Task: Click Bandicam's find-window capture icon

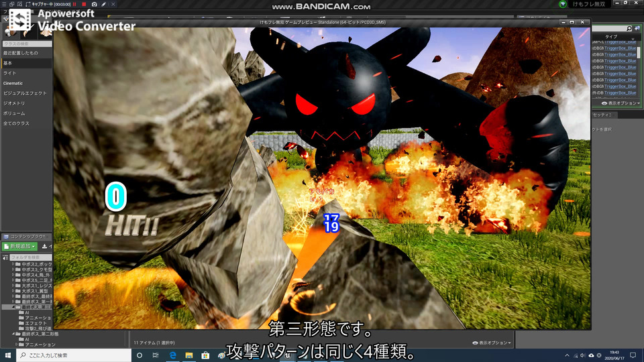Action: tap(19, 4)
